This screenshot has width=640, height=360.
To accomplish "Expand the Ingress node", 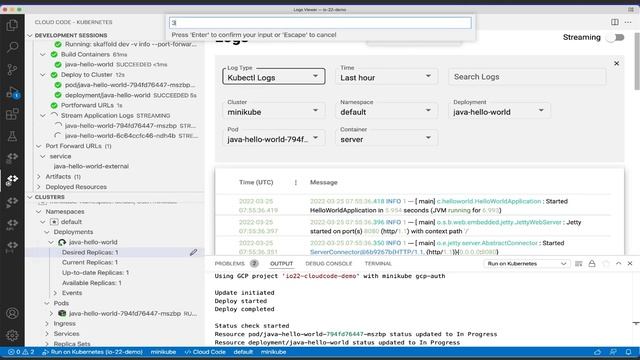I will tap(47, 324).
